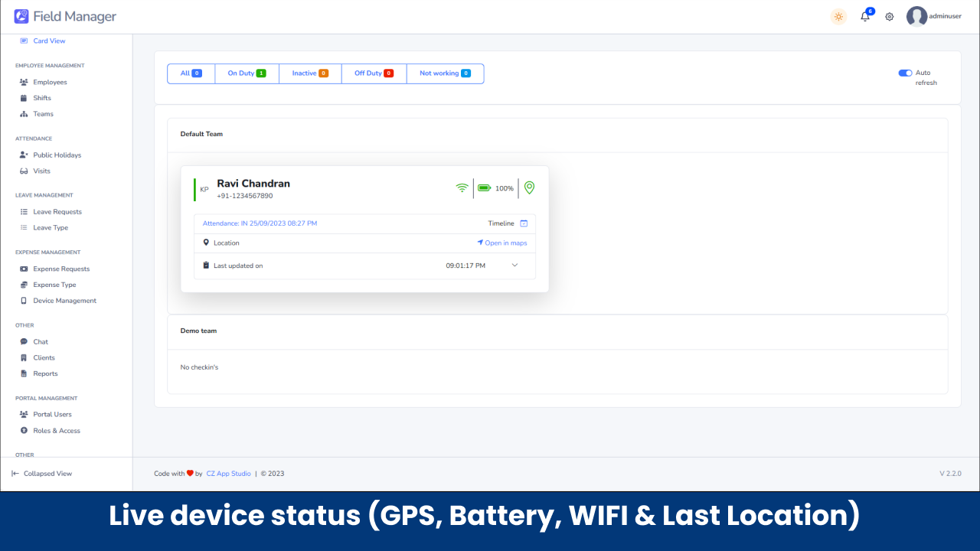Select the Not working filter
The width and height of the screenshot is (980, 551).
coord(444,73)
